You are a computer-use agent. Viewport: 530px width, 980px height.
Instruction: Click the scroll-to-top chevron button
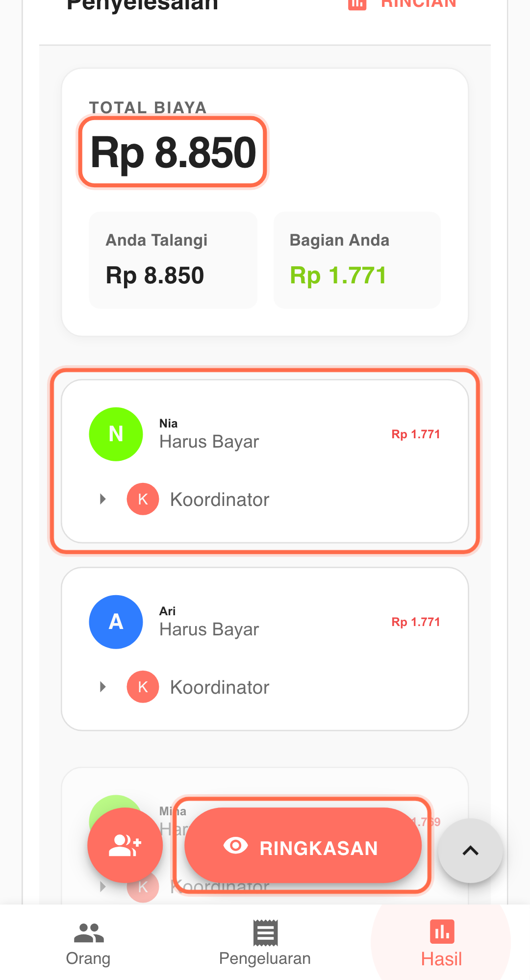click(470, 851)
